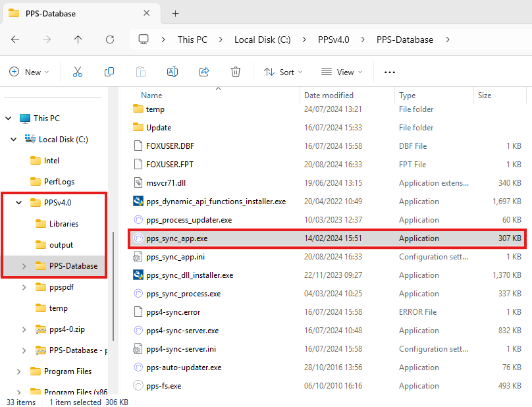Click chevron after PPS-Database in address bar
The height and width of the screenshot is (407, 532).
tap(448, 40)
